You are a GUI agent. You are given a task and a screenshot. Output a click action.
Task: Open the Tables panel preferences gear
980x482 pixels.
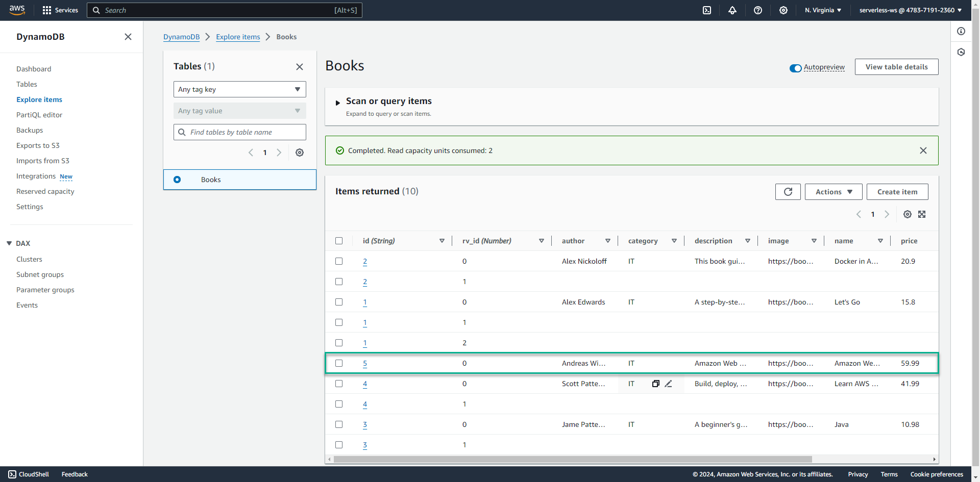point(300,153)
